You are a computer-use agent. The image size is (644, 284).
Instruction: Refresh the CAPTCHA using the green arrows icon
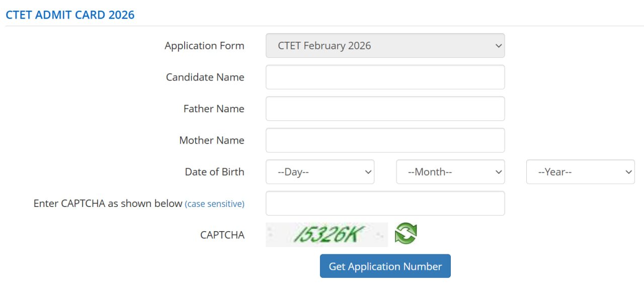point(406,234)
